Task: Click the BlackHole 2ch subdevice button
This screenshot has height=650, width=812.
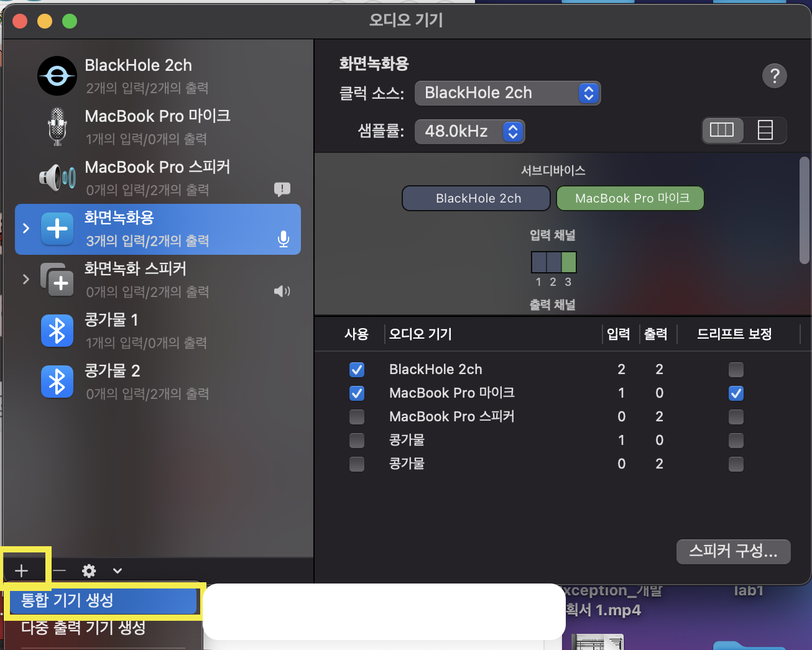Action: (x=476, y=198)
